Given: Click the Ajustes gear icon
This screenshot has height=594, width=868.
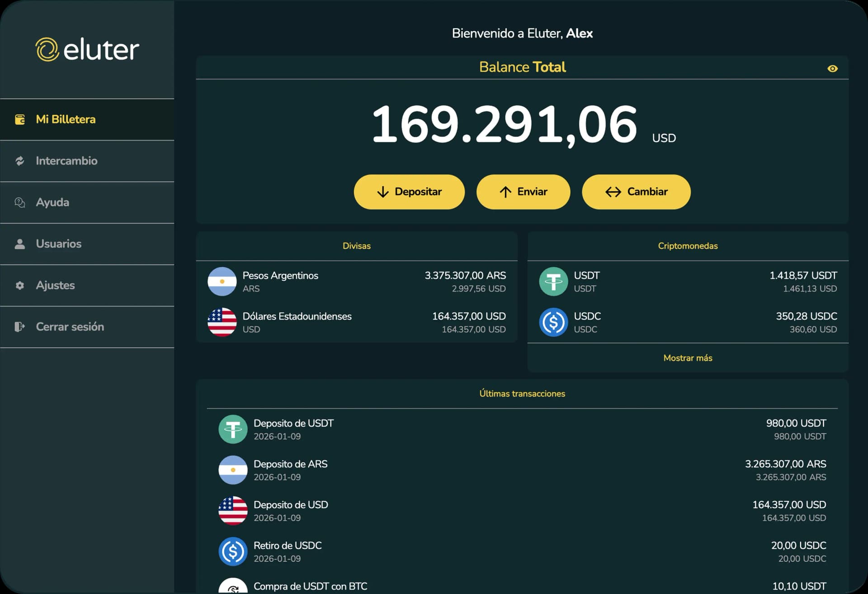Looking at the screenshot, I should point(20,285).
